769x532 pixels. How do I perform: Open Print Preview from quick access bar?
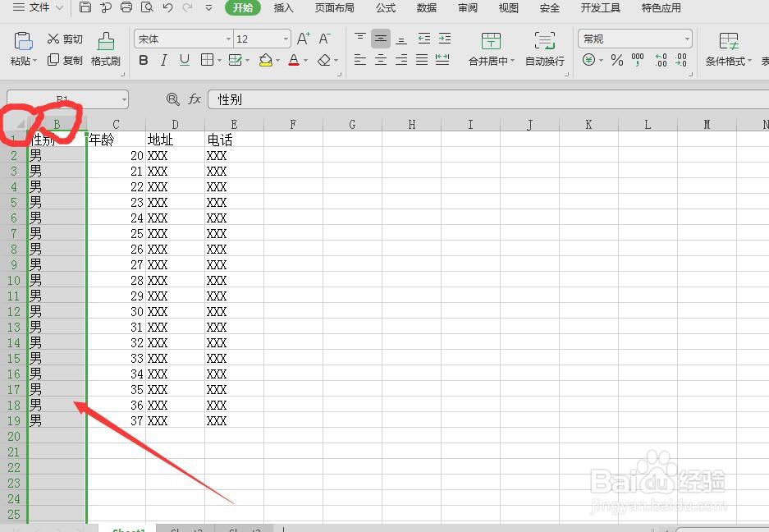(x=147, y=7)
